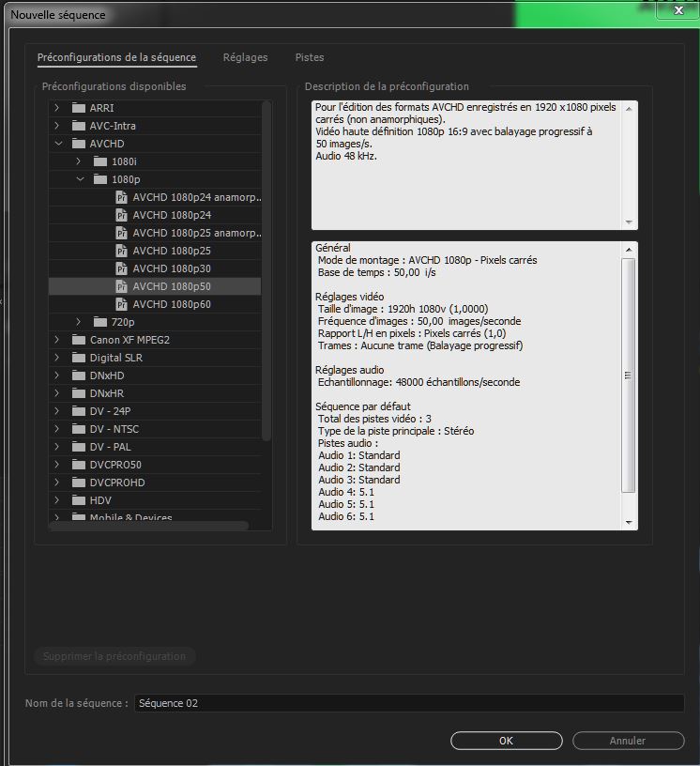Collapse the AVCHD folder

[58, 144]
